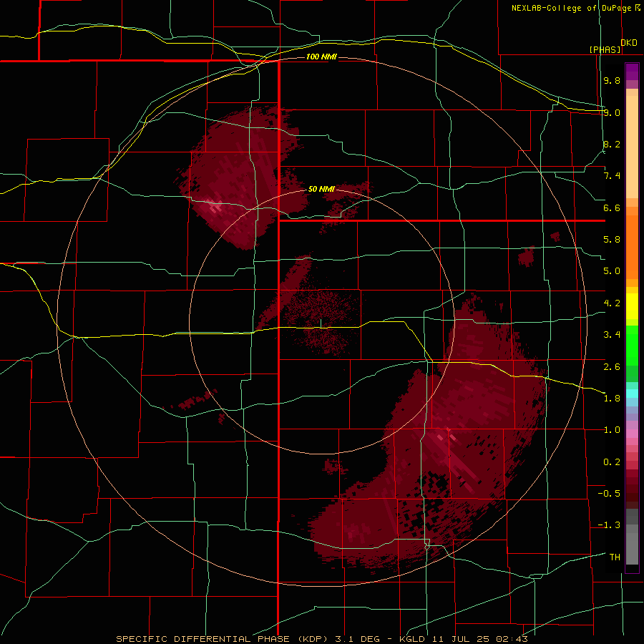Pick the orange segment of the color bar
Image resolution: width=644 pixels, height=644 pixels.
tap(632, 246)
